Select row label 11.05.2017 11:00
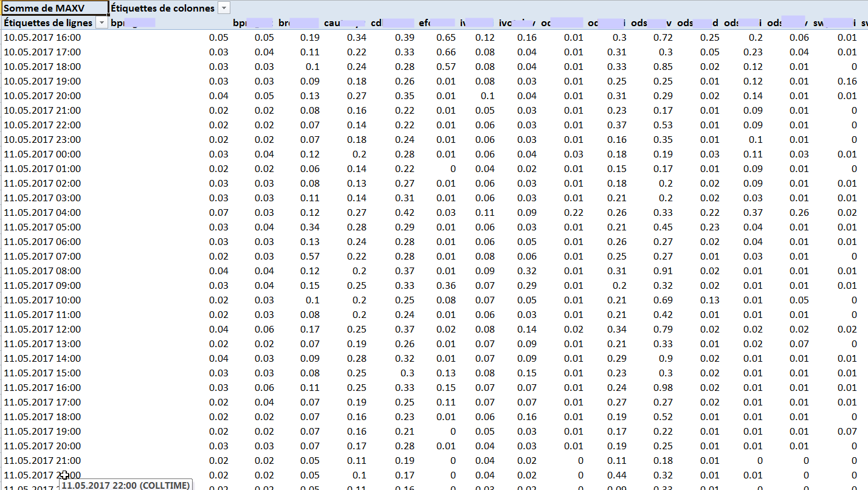This screenshot has height=490, width=868. (43, 315)
